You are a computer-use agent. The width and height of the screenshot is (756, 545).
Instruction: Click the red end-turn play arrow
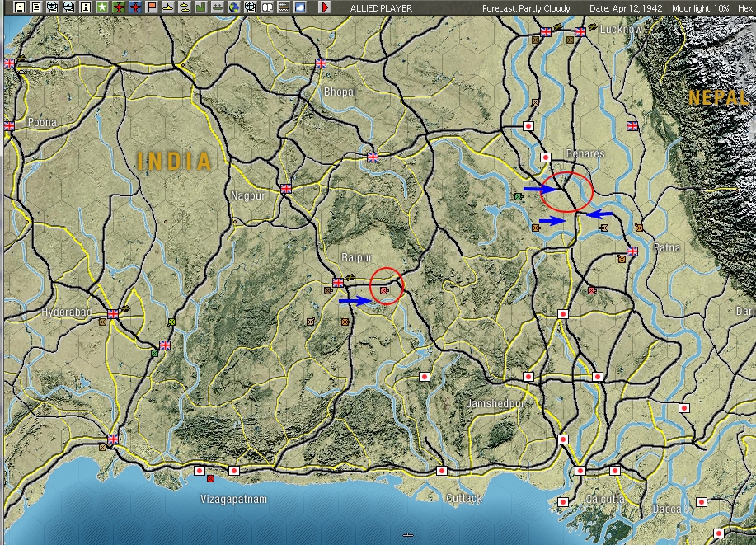326,7
